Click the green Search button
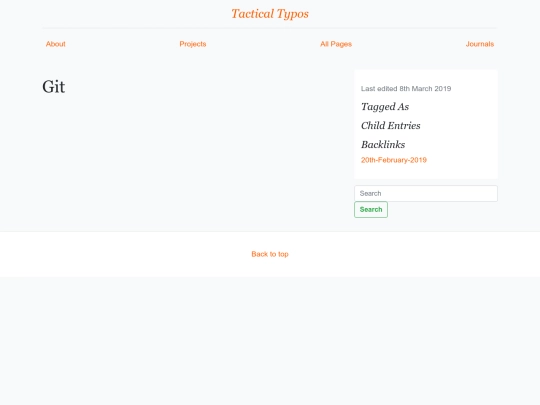Screen dimensions: 540x405 [x=371, y=209]
